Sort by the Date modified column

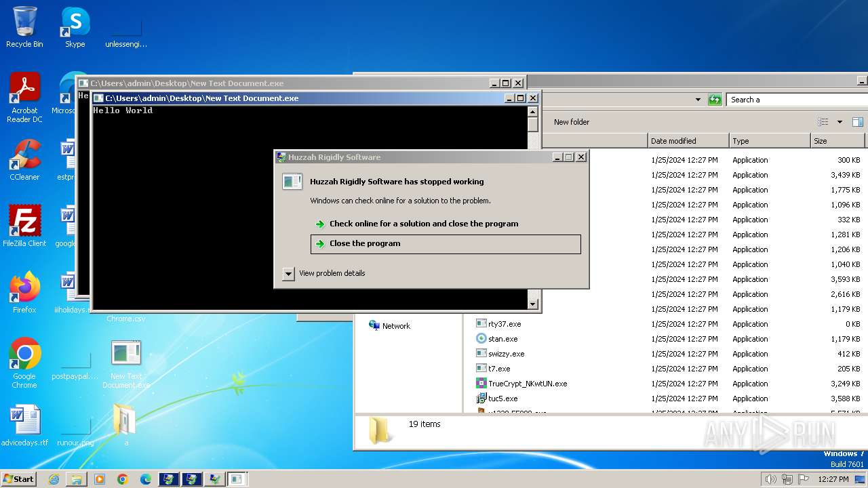(688, 141)
